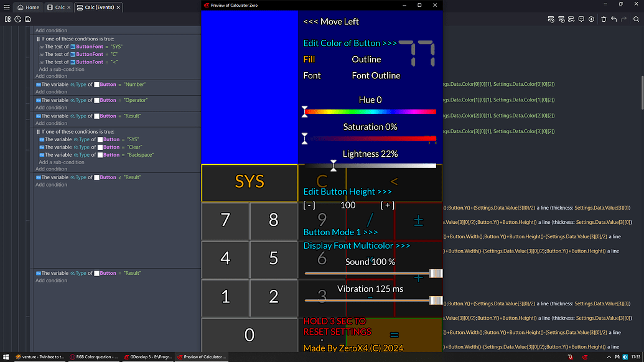Click the Hue rainbow slider bar
The width and height of the screenshot is (644, 362).
[370, 111]
